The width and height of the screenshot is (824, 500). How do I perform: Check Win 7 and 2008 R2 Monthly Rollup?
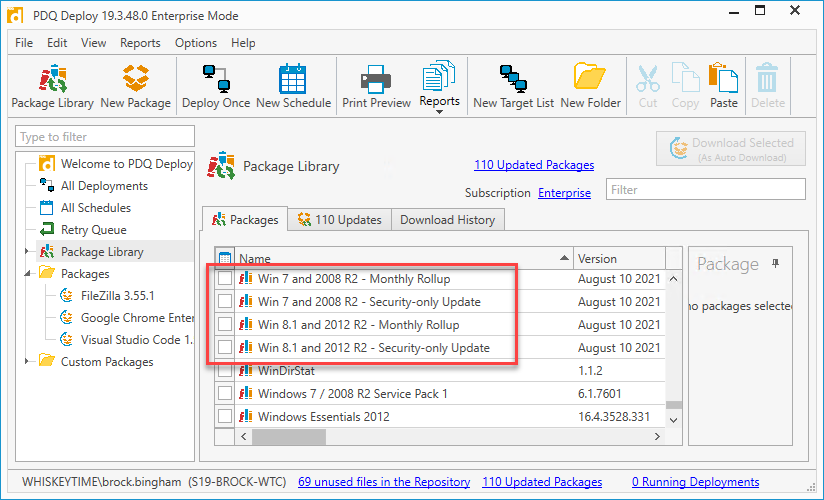coord(225,279)
